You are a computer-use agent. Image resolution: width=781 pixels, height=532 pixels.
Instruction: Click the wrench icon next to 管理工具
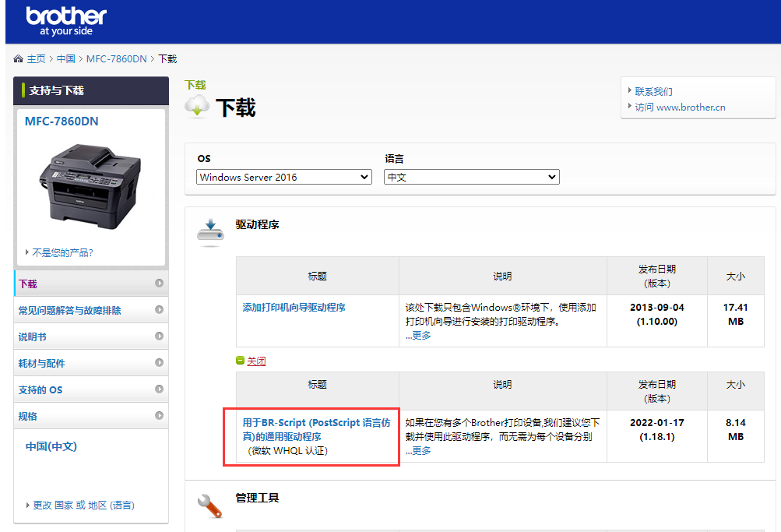210,506
